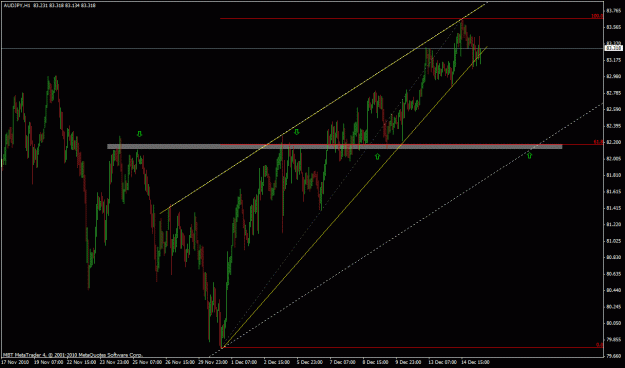This screenshot has width=625, height=368.
Task: Click the 5 Dec 23:00 time label
Action: coord(310,362)
